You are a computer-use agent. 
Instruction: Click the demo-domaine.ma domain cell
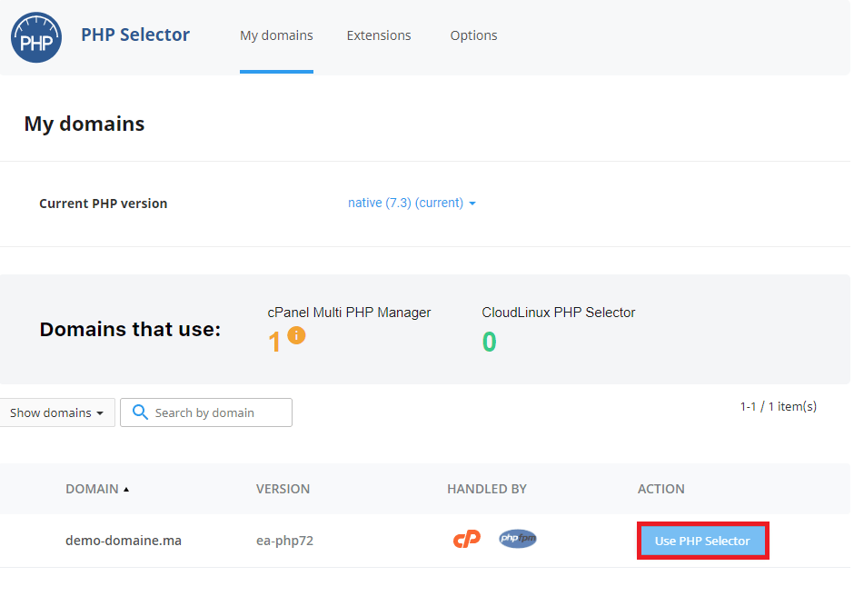124,541
